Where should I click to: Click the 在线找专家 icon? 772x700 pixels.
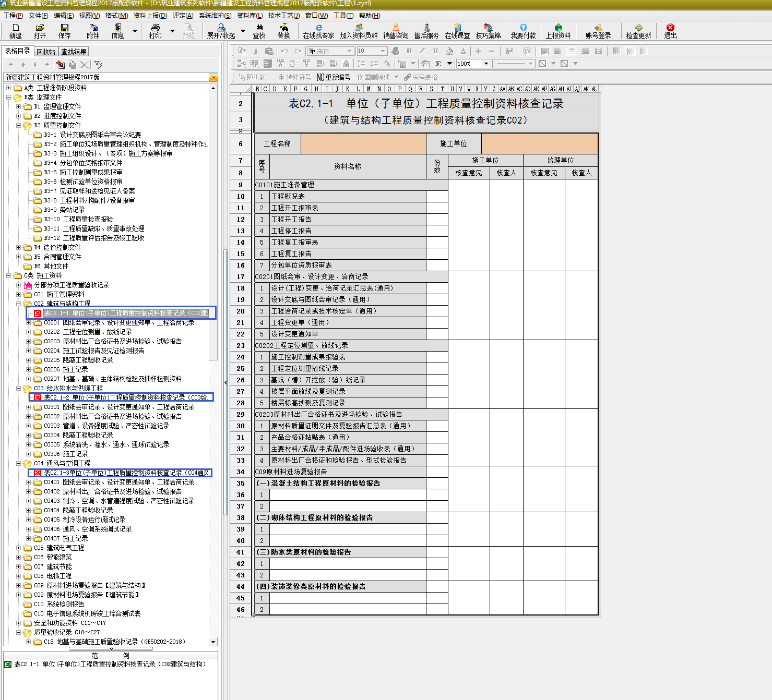(318, 31)
